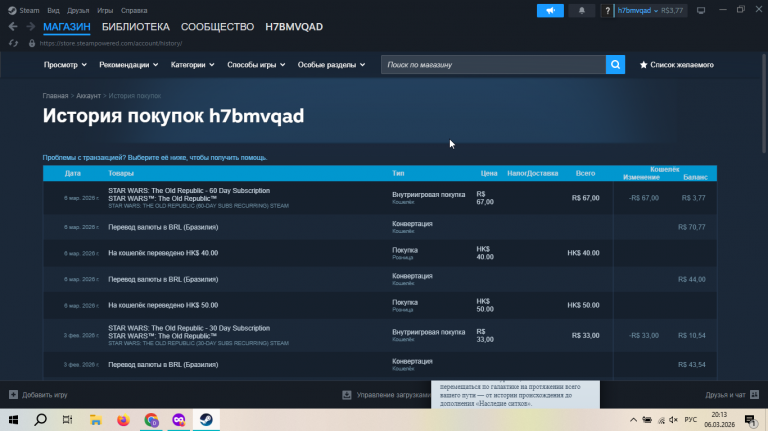Expand the Категории dropdown
This screenshot has width=768, height=431.
[x=192, y=65]
